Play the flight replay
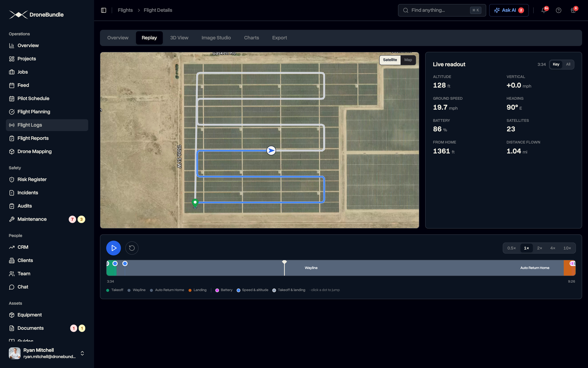588x368 pixels. tap(114, 248)
